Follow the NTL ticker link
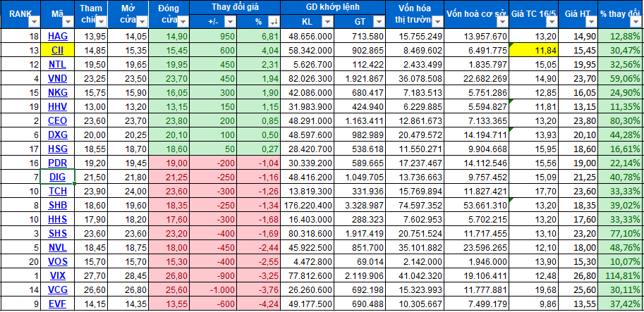 (58, 65)
